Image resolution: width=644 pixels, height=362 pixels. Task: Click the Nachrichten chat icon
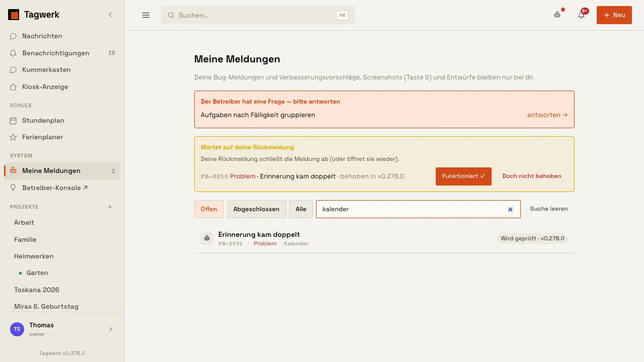(13, 36)
